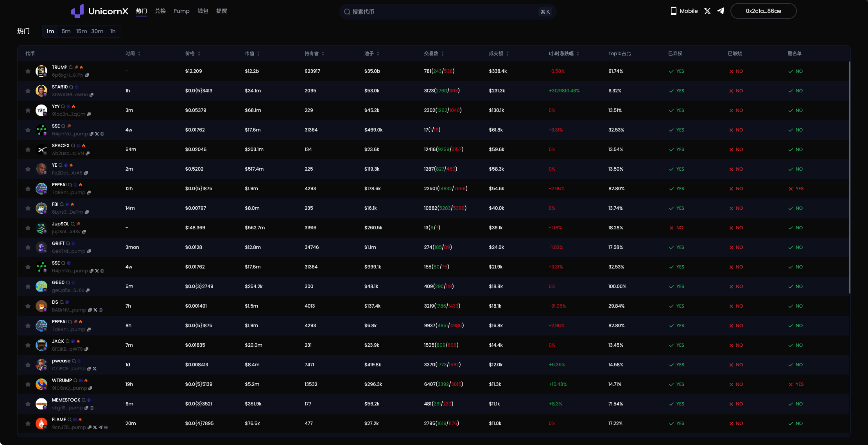Open the WTRUMP token name link
This screenshot has width=868, height=445.
click(62, 380)
